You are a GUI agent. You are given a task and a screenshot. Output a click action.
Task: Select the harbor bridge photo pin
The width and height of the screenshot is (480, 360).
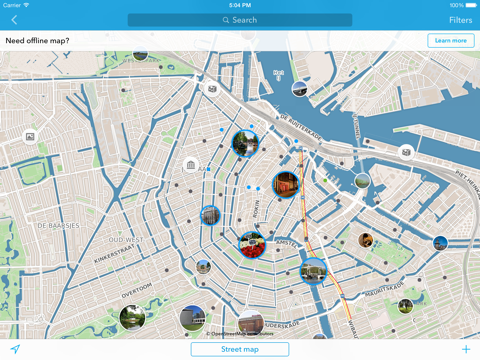coord(300,89)
